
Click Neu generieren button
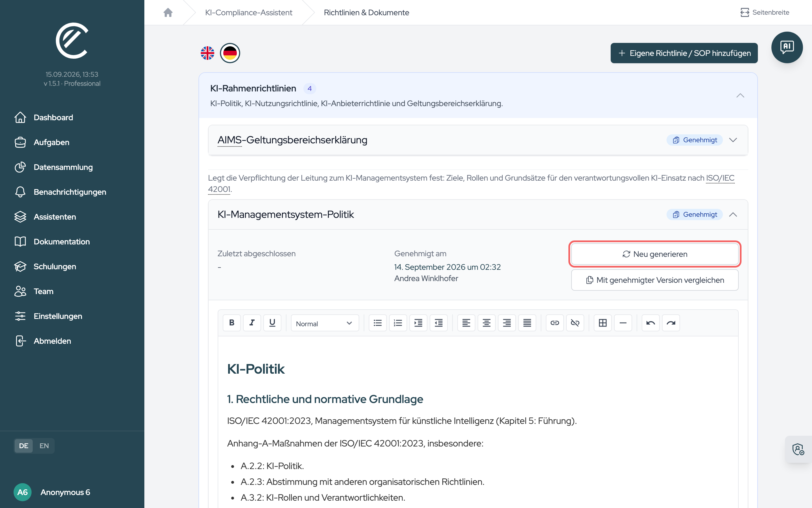[655, 254]
